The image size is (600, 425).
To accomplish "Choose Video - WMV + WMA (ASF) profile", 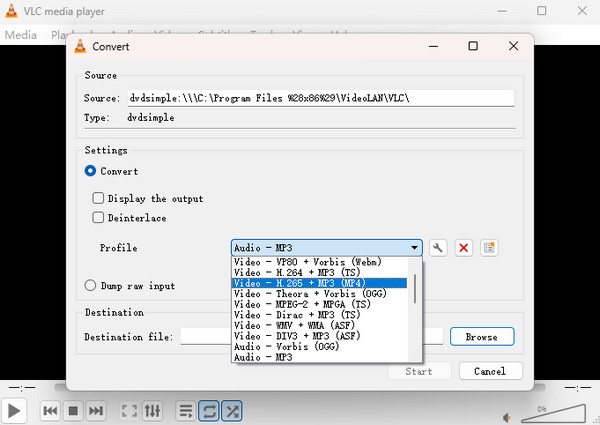I will [320, 326].
